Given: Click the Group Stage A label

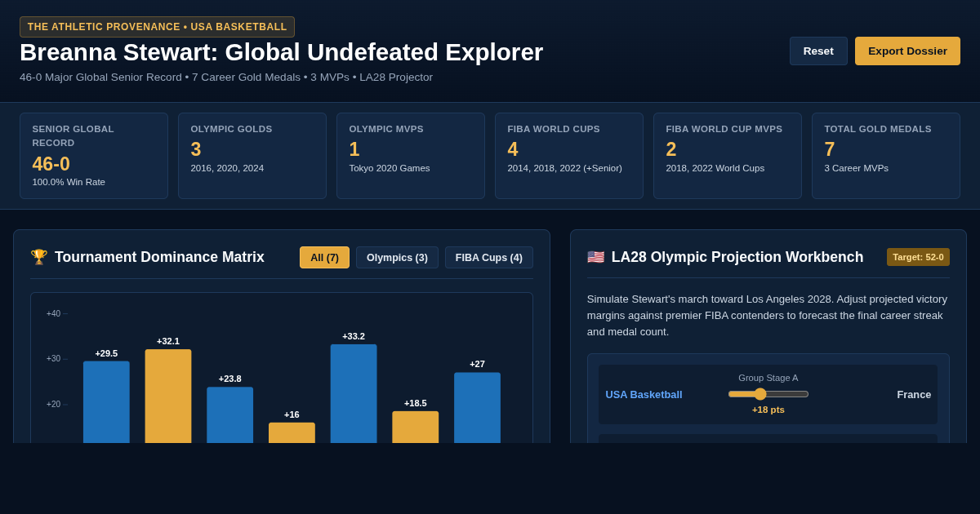Looking at the screenshot, I should (x=768, y=378).
